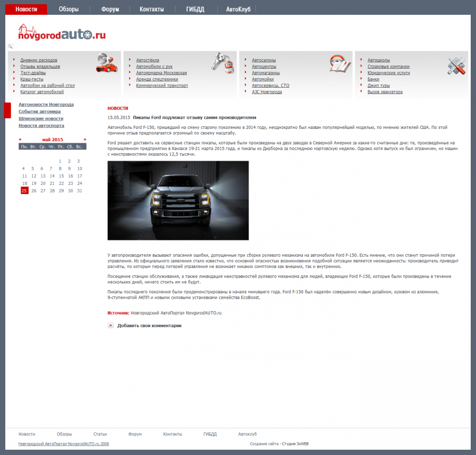Go to next month in calendar
The height and width of the screenshot is (455, 476).
click(x=85, y=140)
